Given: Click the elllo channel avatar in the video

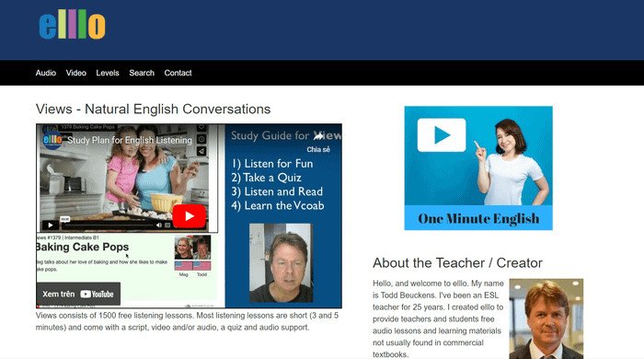Looking at the screenshot, I should [x=52, y=140].
